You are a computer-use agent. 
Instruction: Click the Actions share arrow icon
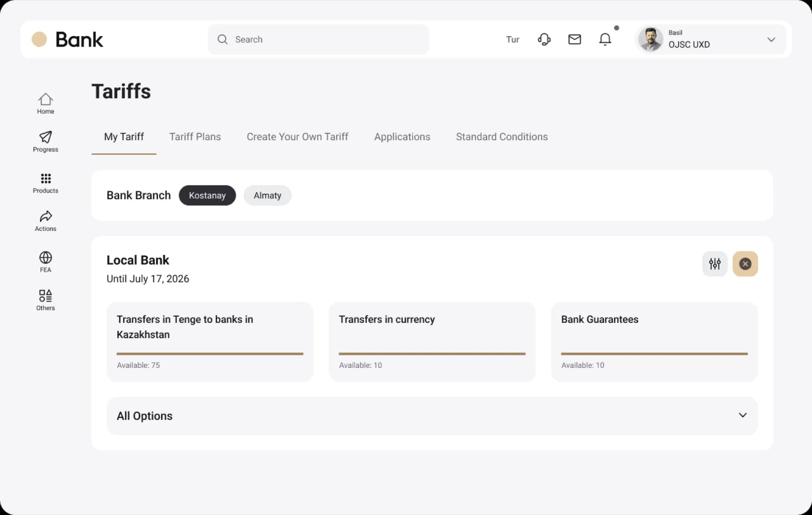(x=45, y=216)
